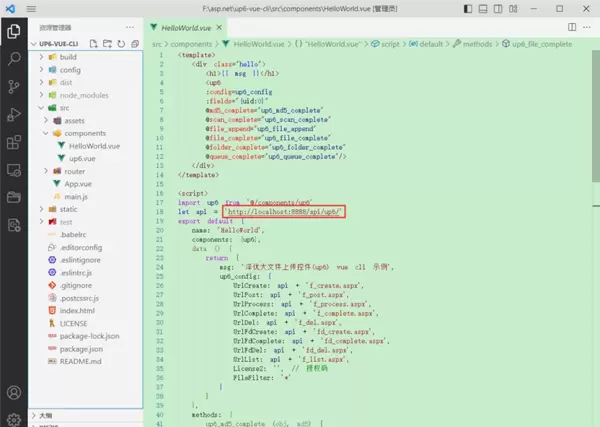Open the Run and Debug view

(x=14, y=115)
